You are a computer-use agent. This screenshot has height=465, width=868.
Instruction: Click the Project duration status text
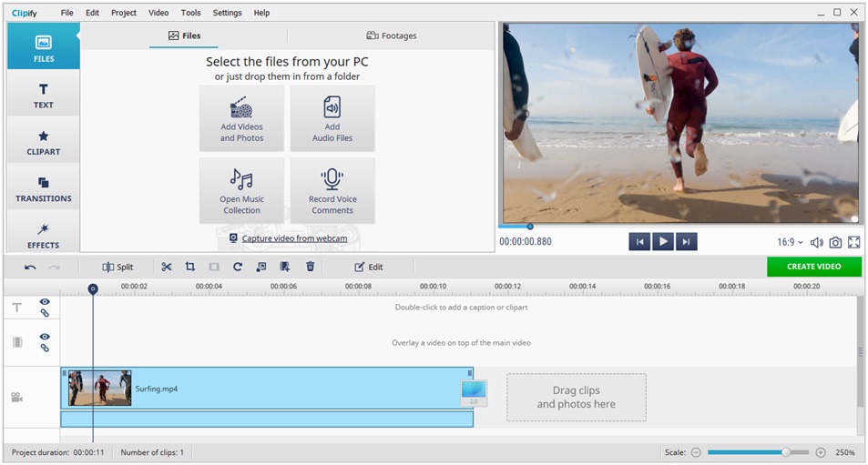click(x=58, y=452)
